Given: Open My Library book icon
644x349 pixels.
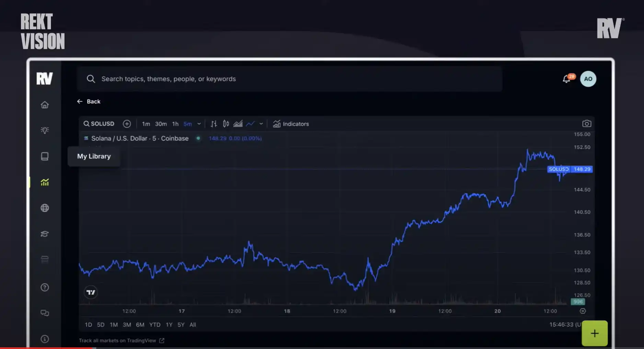Looking at the screenshot, I should pyautogui.click(x=45, y=156).
